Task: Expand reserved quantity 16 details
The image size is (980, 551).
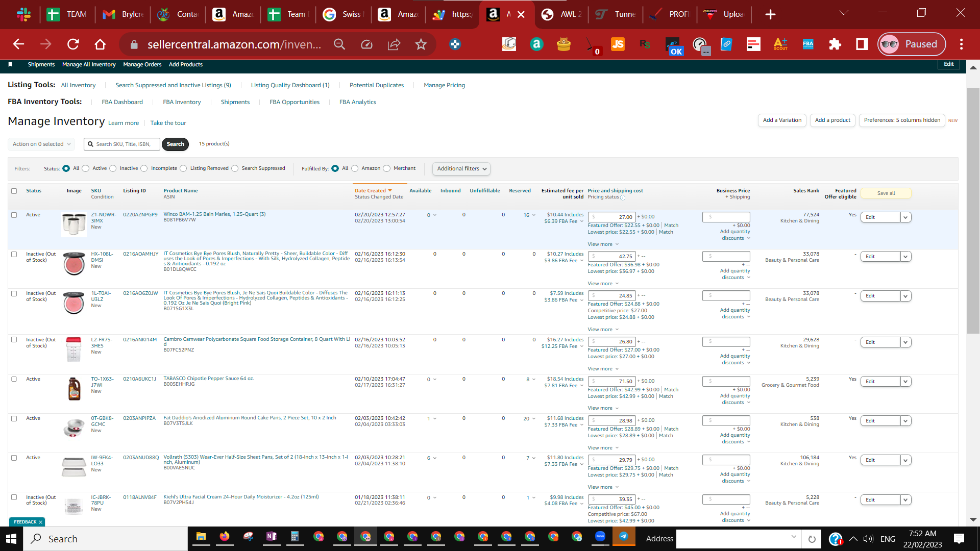Action: pyautogui.click(x=529, y=215)
